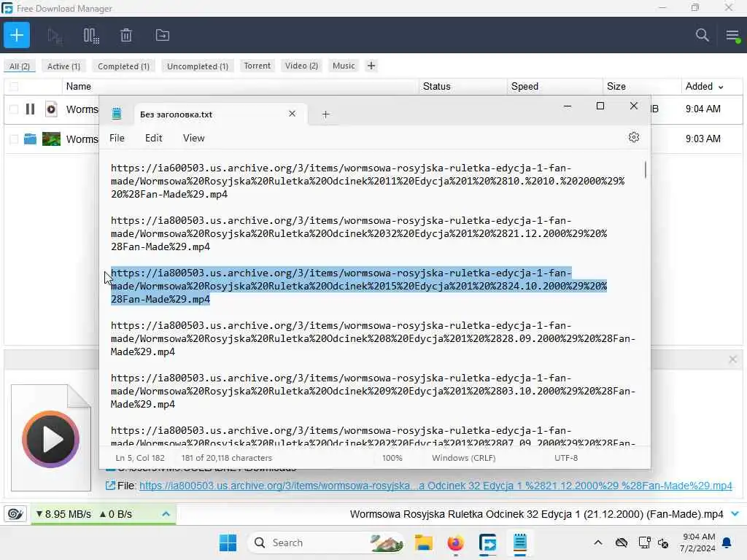Show hidden system tray icons

click(598, 542)
